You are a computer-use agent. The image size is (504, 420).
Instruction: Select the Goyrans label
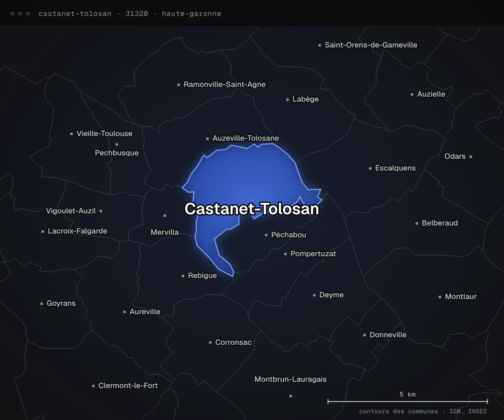(x=61, y=303)
